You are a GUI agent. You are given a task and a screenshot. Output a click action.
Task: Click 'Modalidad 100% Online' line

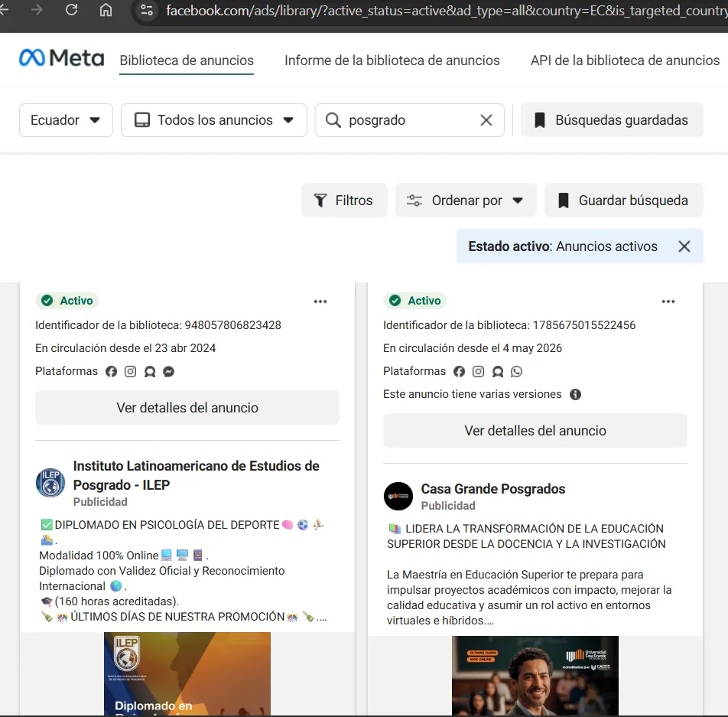point(99,556)
